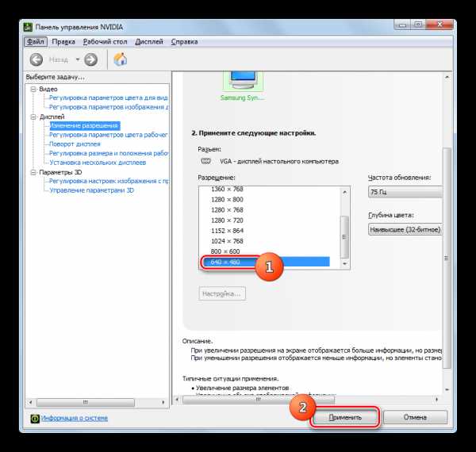Select resolution 800 × 600
The width and height of the screenshot is (476, 452).
point(225,251)
